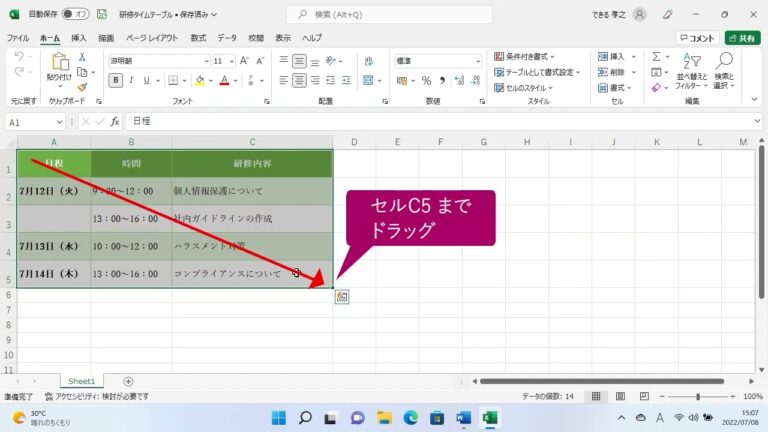Screen dimensions: 768x432
Task: Apply fill color with paint bucket
Action: [x=200, y=80]
